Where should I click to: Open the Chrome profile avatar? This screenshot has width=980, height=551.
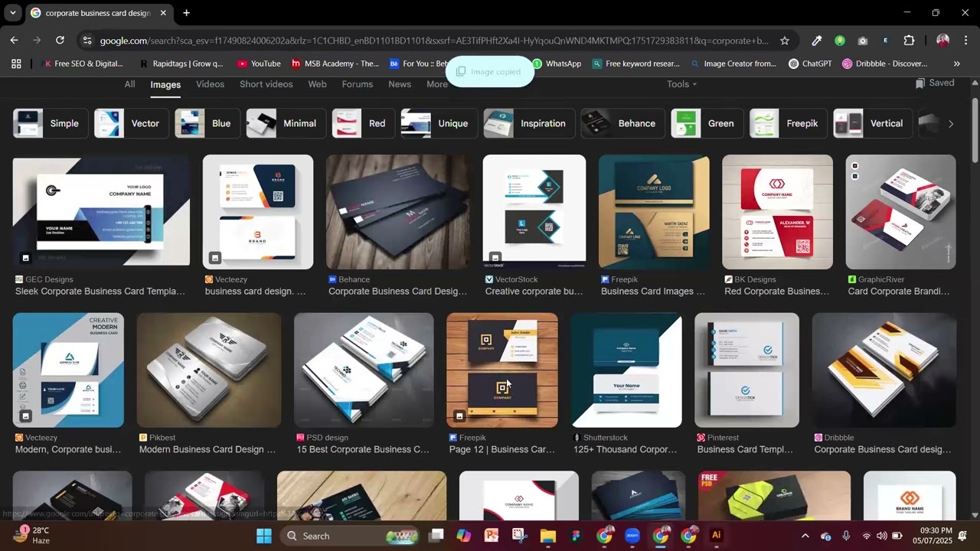click(x=942, y=41)
